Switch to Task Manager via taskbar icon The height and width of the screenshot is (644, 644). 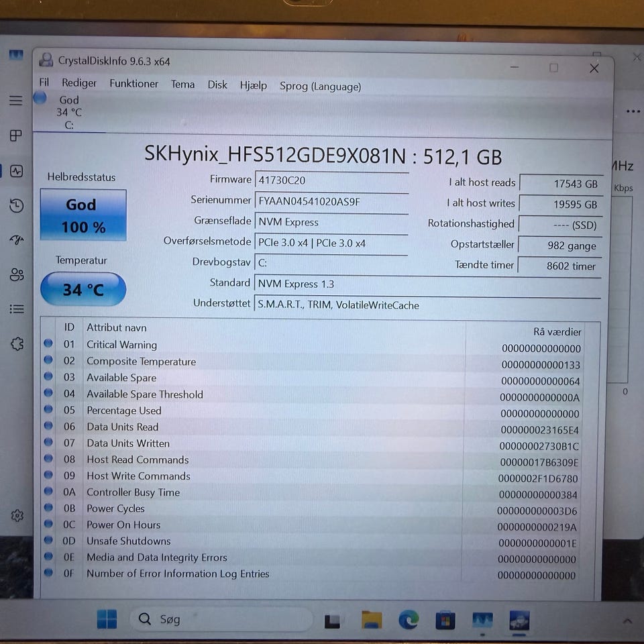coord(482,620)
